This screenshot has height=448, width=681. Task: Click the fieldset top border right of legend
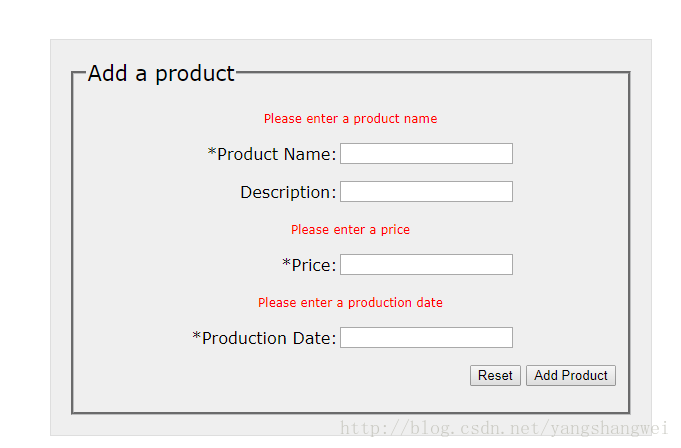(430, 73)
